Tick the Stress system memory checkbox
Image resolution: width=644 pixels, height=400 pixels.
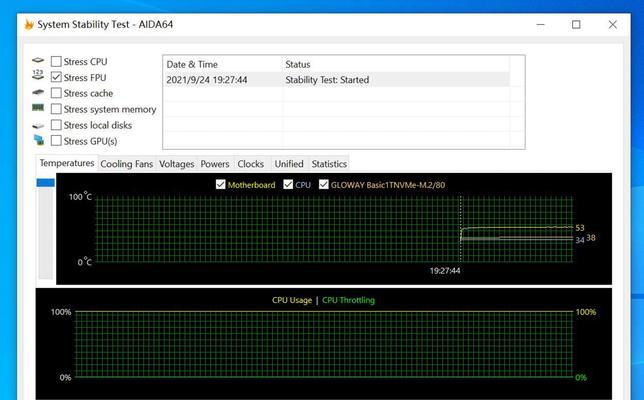[x=56, y=109]
